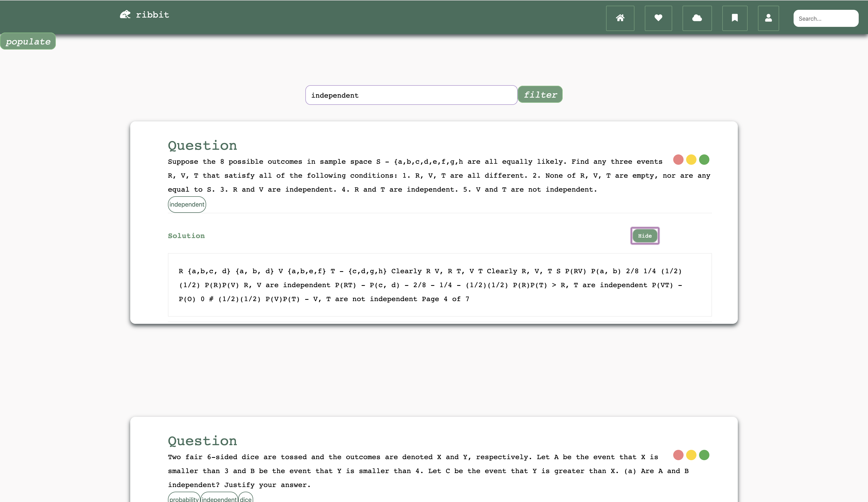Screen dimensions: 868x502
Task: Click the Search box in navbar
Action: 825,19
